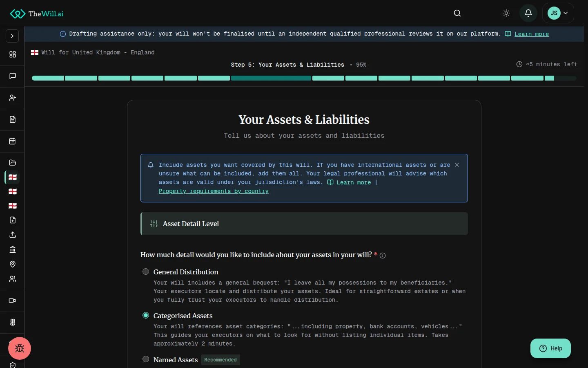Image resolution: width=588 pixels, height=368 pixels.
Task: Click the Recommended badge next to Named Assets
Action: click(220, 360)
